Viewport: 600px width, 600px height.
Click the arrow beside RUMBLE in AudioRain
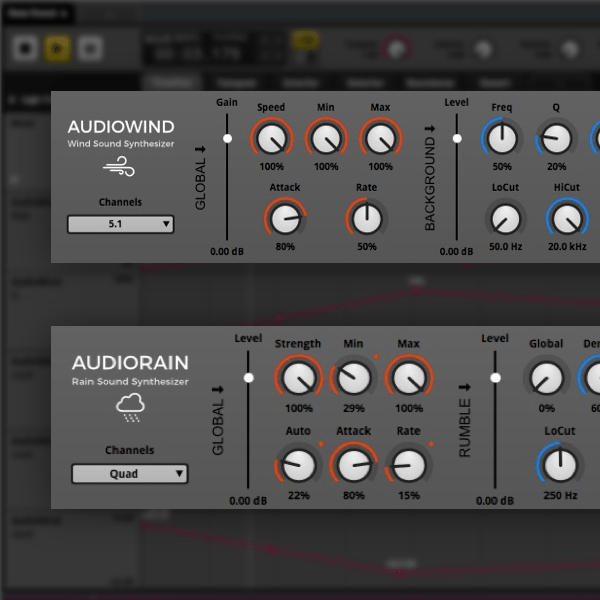[465, 387]
